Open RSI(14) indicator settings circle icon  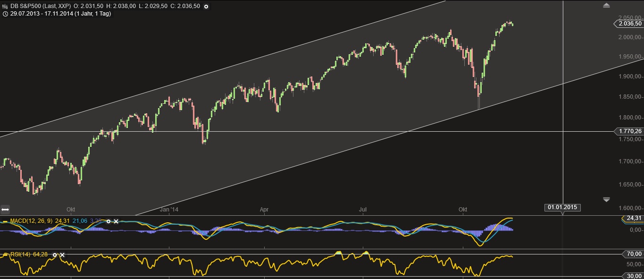pyautogui.click(x=55, y=255)
